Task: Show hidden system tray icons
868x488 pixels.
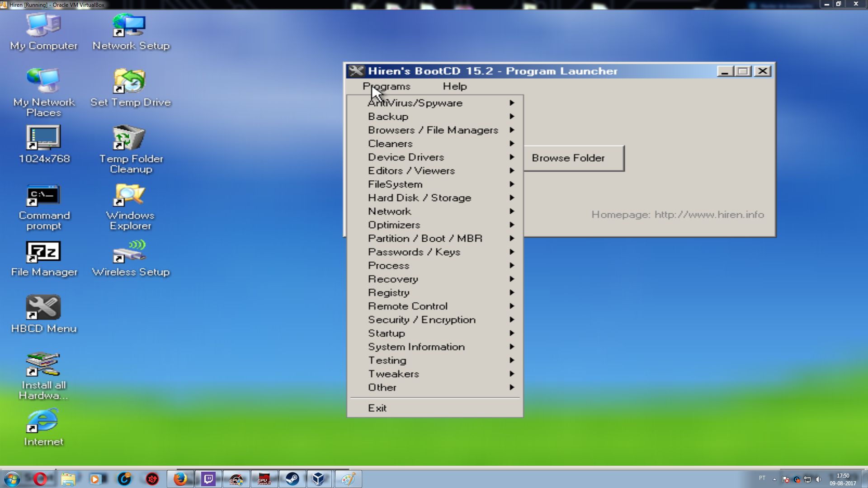Action: [x=774, y=479]
